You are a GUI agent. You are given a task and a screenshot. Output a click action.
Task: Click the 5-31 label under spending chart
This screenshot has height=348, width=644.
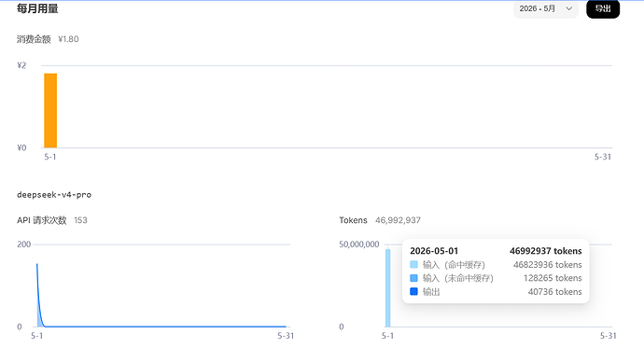click(603, 157)
